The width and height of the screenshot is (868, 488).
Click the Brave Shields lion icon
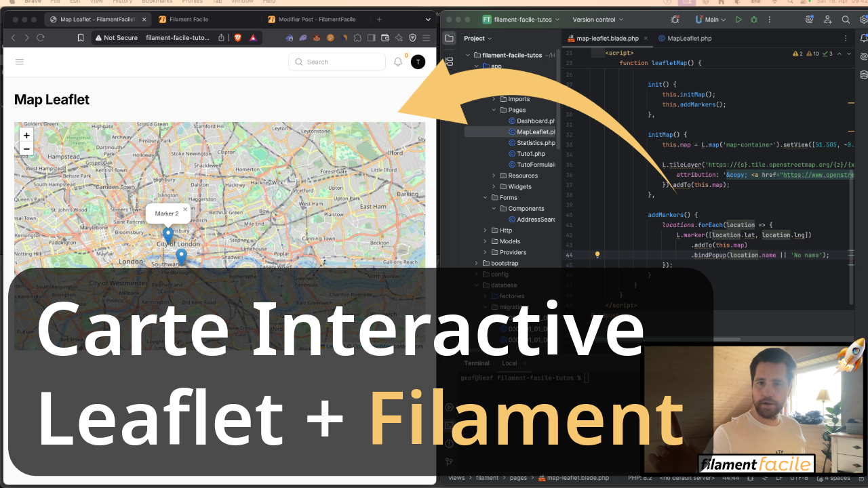[237, 38]
